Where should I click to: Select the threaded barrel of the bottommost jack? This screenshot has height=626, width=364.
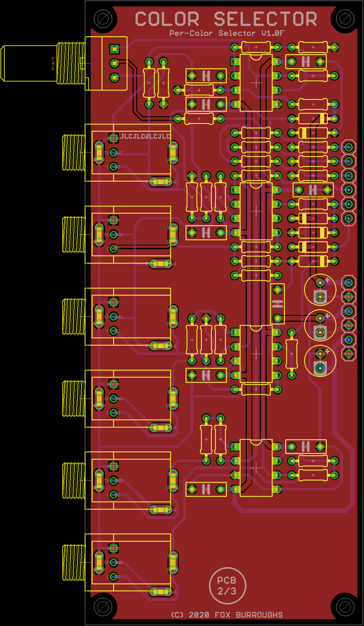click(74, 563)
